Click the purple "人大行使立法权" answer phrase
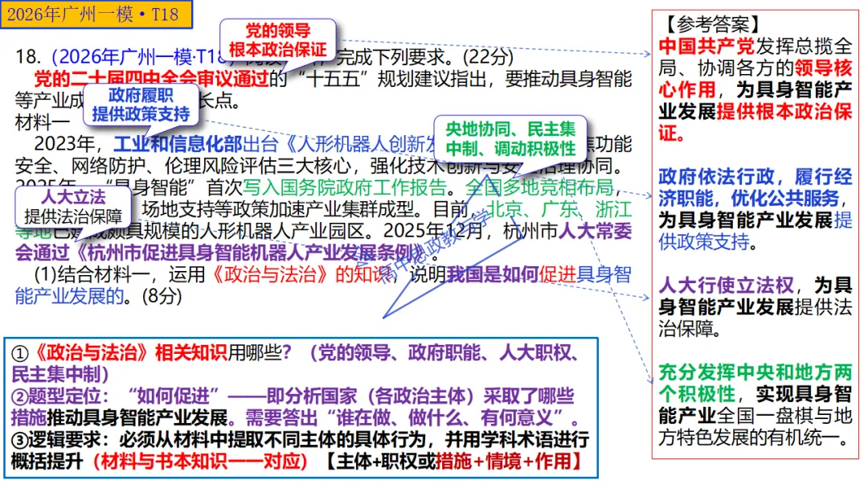The image size is (868, 489). click(726, 286)
